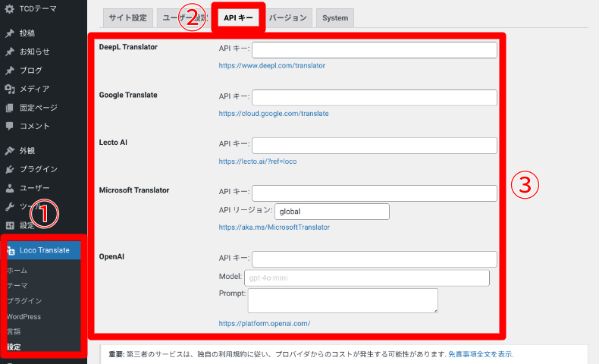This screenshot has width=599, height=364.
Task: Open the お知らせ menu item
Action: point(34,52)
